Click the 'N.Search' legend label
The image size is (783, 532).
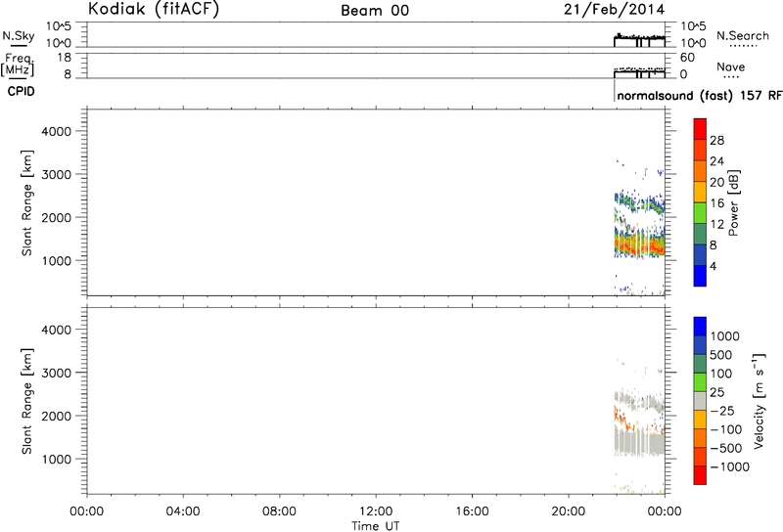pyautogui.click(x=743, y=36)
